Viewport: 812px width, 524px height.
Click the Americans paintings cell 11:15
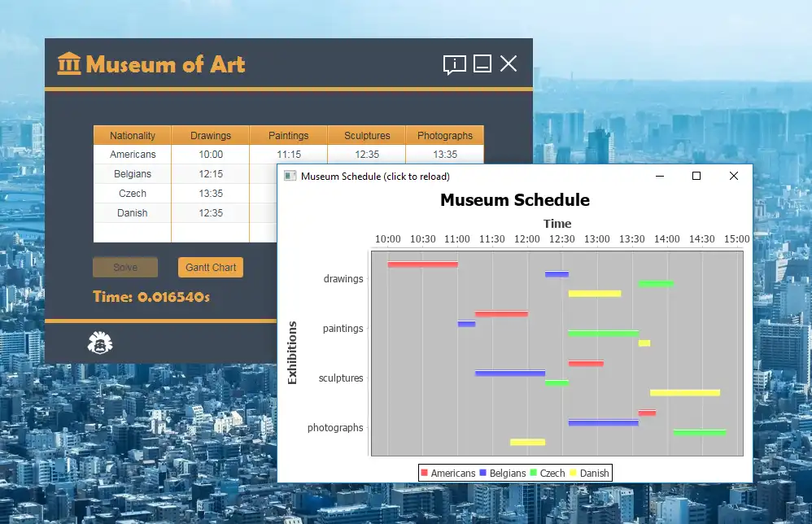pyautogui.click(x=289, y=155)
